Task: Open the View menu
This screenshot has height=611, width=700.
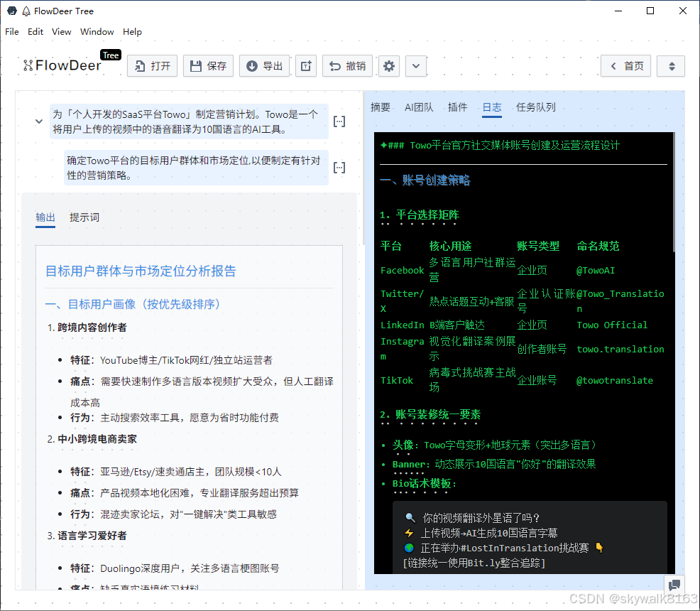Action: (x=61, y=32)
